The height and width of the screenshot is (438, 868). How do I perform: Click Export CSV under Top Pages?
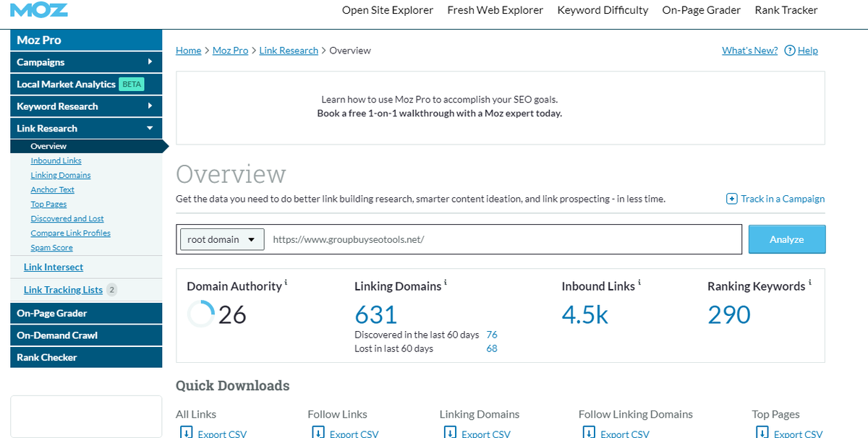(x=798, y=433)
